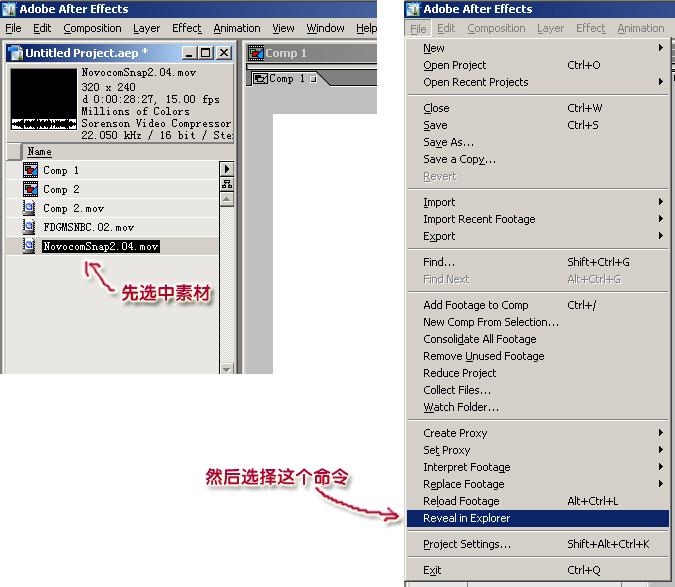The width and height of the screenshot is (675, 587).
Task: Click the Untitled Project.aep title bar icon
Action: [x=16, y=53]
